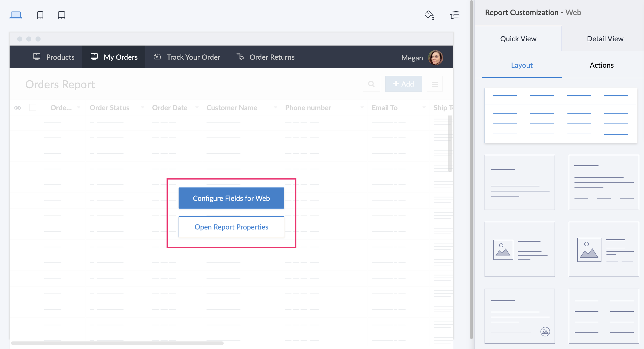Switch to the Detail View tab
The width and height of the screenshot is (644, 349).
tap(605, 39)
